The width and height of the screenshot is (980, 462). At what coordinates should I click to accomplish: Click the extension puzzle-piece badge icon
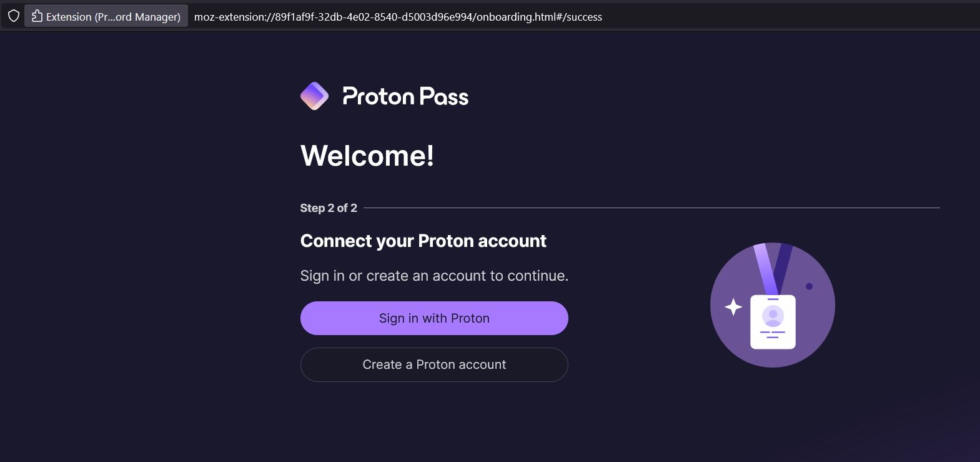tap(36, 16)
